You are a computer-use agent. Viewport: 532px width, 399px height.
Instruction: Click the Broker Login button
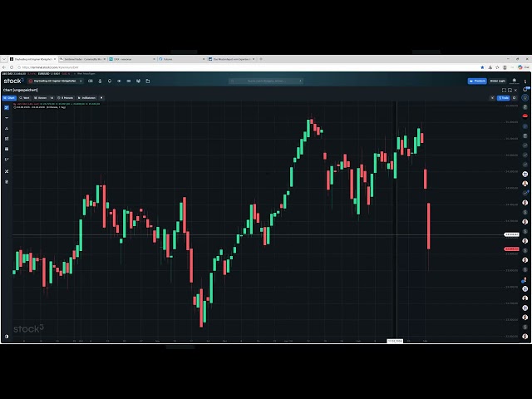click(497, 81)
